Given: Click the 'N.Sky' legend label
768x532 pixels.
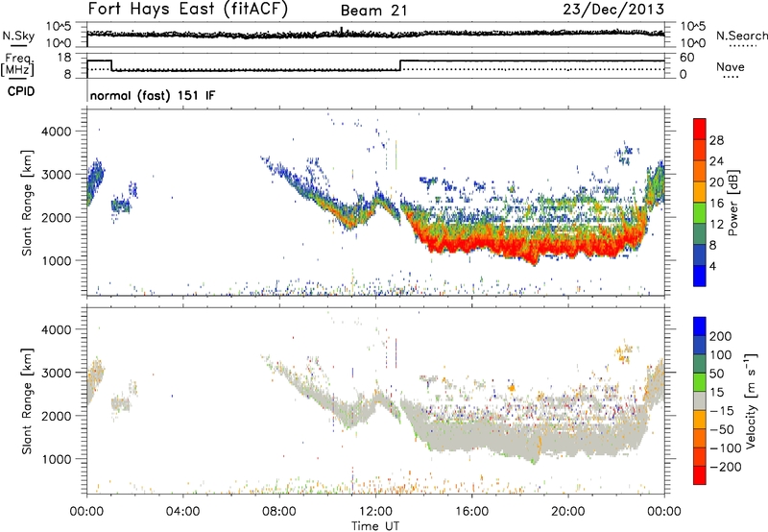Looking at the screenshot, I should click(x=18, y=36).
